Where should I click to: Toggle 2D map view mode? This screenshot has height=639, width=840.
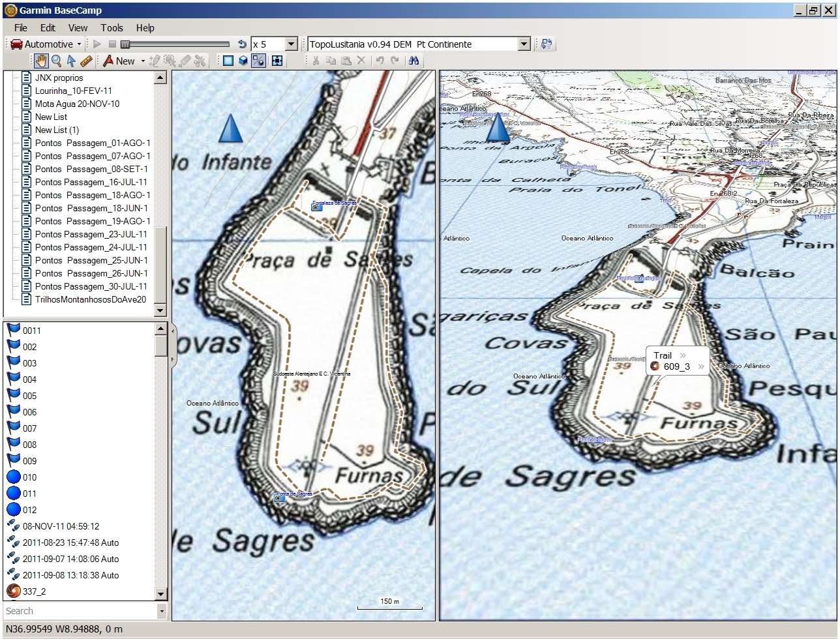(226, 60)
